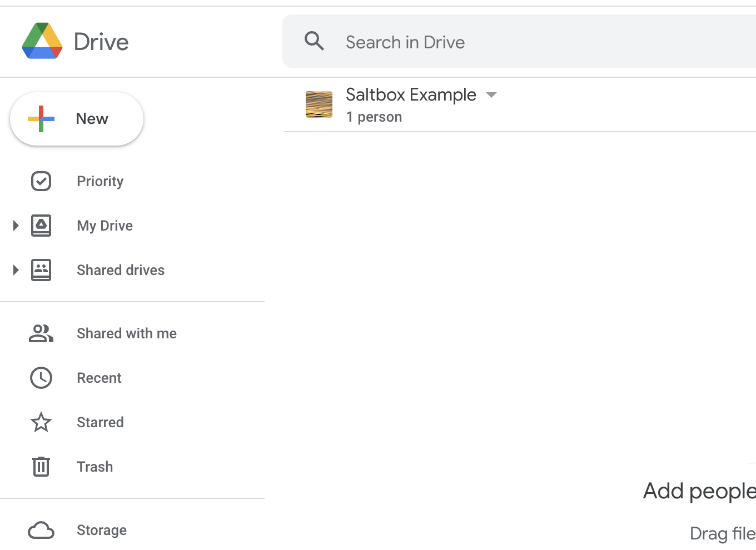Click the Shared with me people icon
756x550 pixels.
point(41,333)
